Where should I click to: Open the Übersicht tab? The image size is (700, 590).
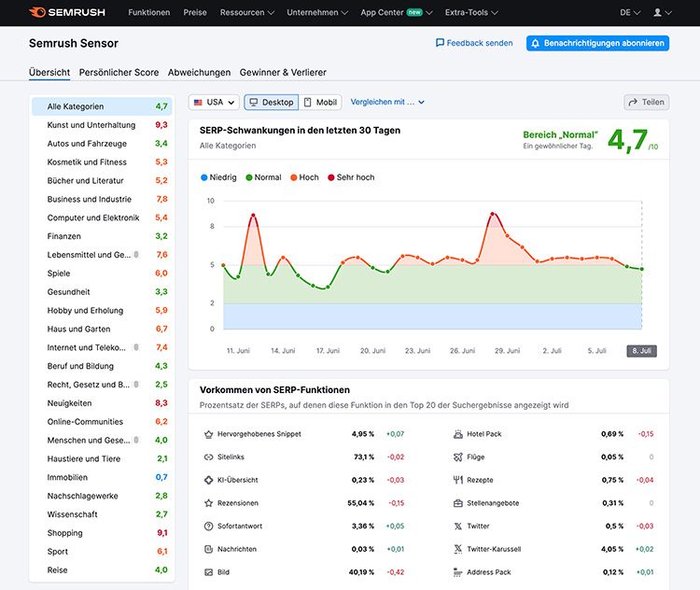(x=49, y=73)
